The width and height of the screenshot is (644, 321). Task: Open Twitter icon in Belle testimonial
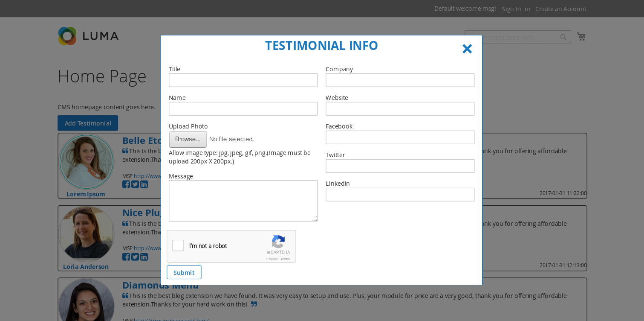(x=135, y=184)
